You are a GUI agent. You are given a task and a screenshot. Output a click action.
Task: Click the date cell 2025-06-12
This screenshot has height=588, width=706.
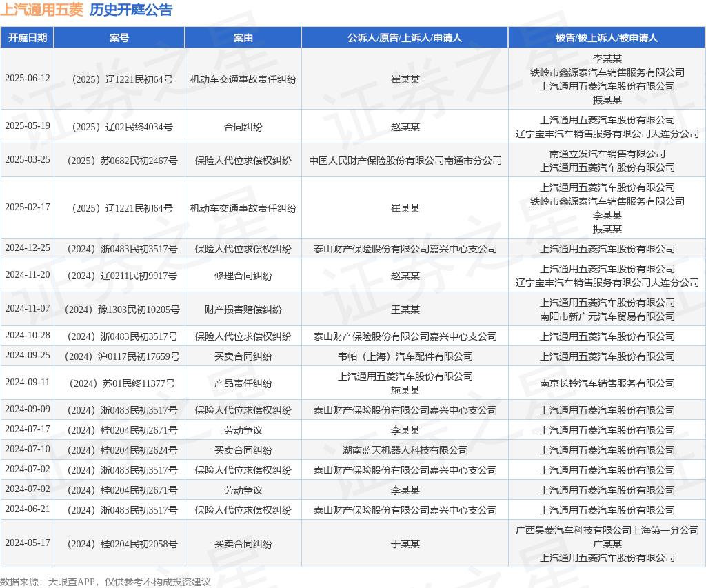point(28,79)
